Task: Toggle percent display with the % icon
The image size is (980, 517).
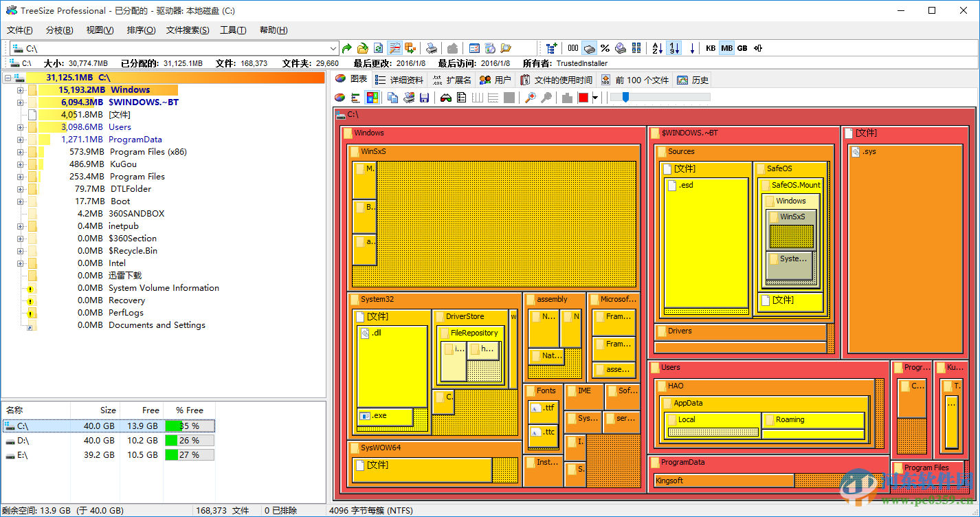Action: point(604,48)
